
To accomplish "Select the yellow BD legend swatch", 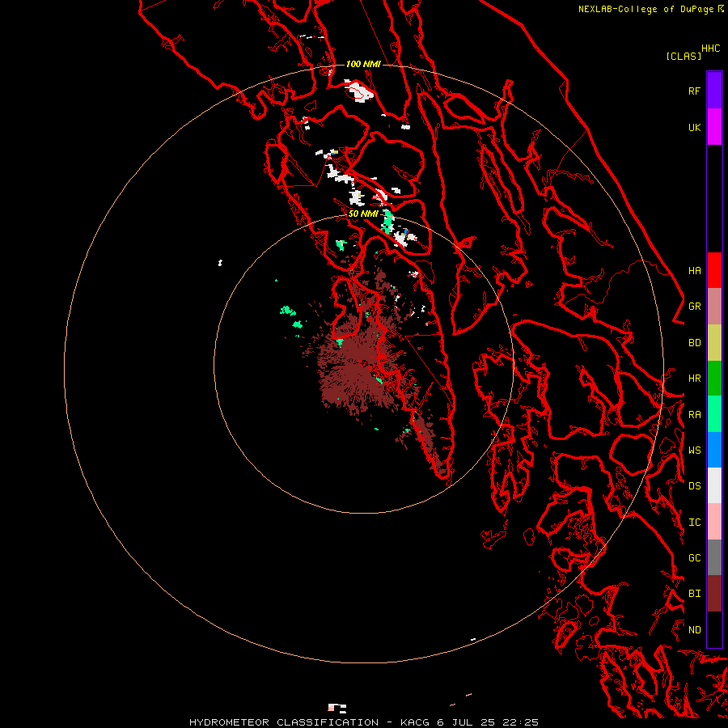I will 714,343.
